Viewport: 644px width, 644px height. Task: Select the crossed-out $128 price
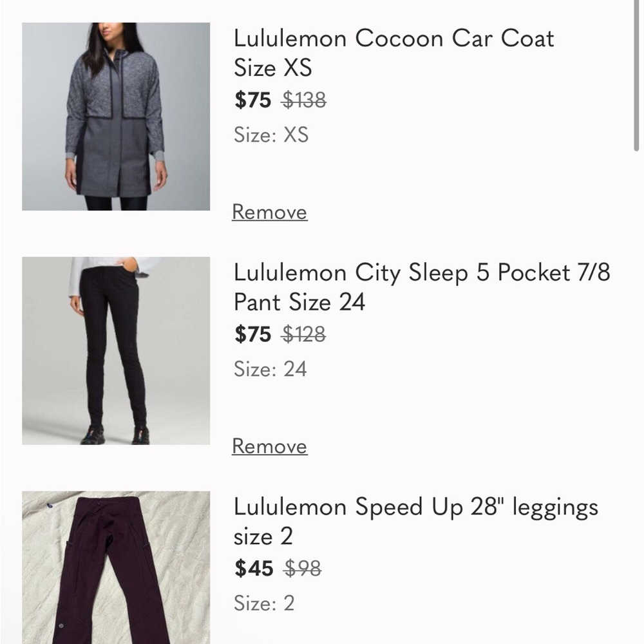click(x=303, y=334)
